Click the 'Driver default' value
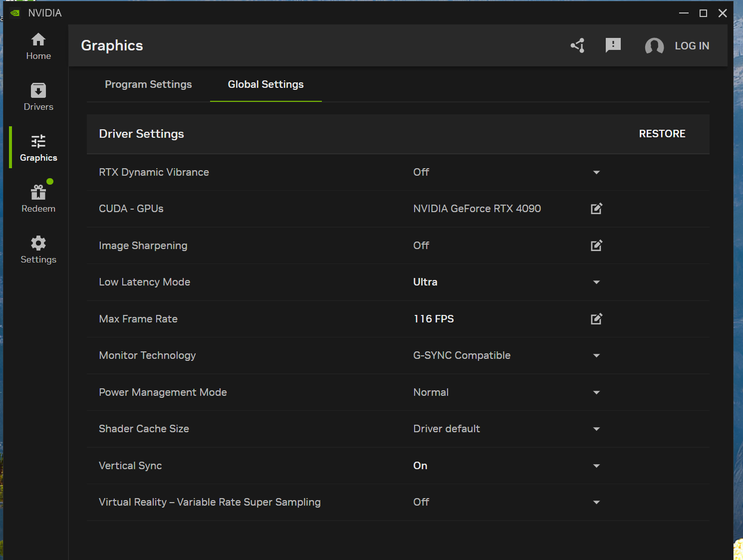This screenshot has height=560, width=743. tap(447, 429)
